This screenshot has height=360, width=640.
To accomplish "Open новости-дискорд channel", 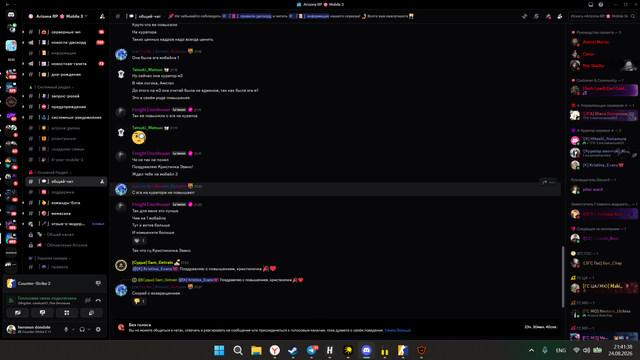I will [x=66, y=42].
